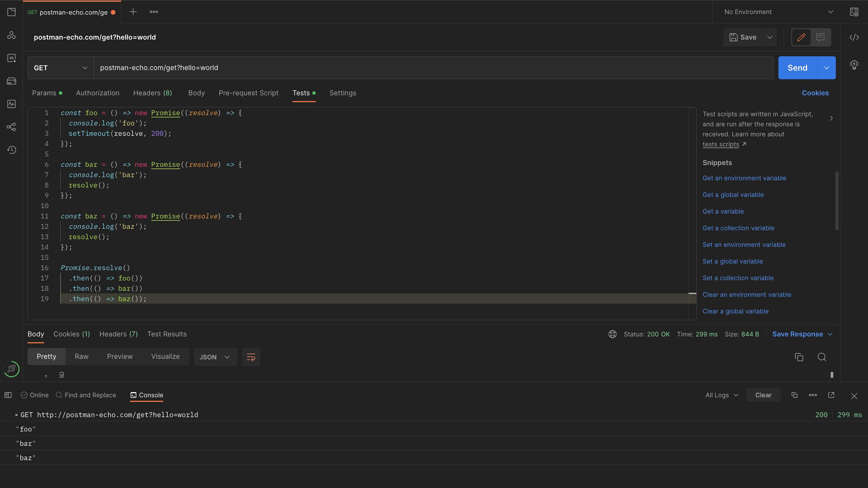Enable inline edit mode with the pencil icon

[801, 37]
